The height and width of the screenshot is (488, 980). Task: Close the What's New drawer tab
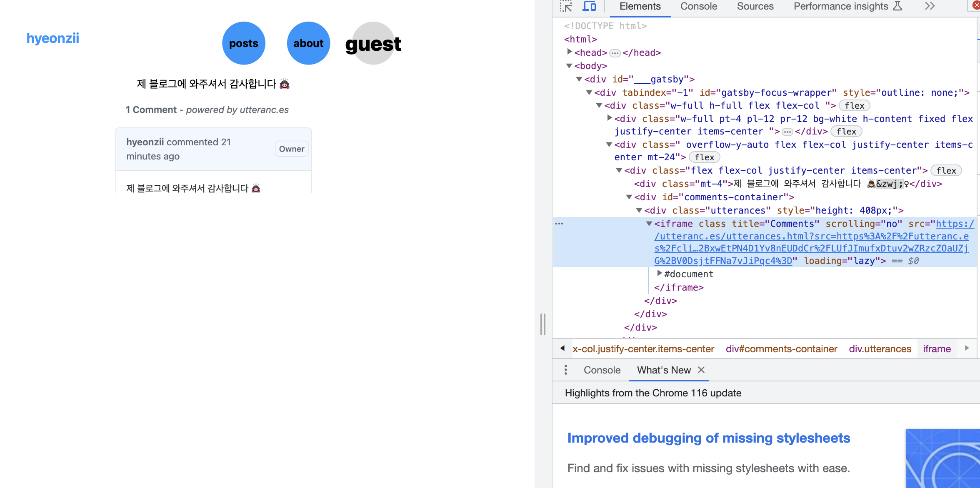(701, 370)
